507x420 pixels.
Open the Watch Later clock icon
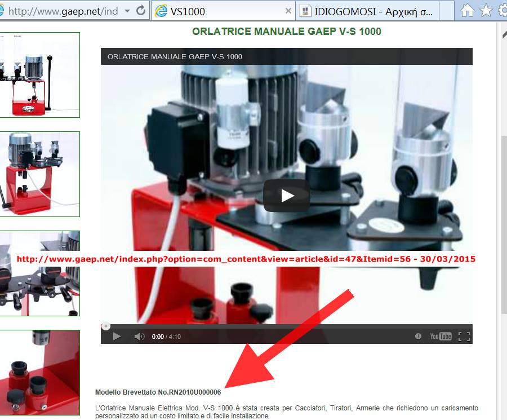[418, 337]
